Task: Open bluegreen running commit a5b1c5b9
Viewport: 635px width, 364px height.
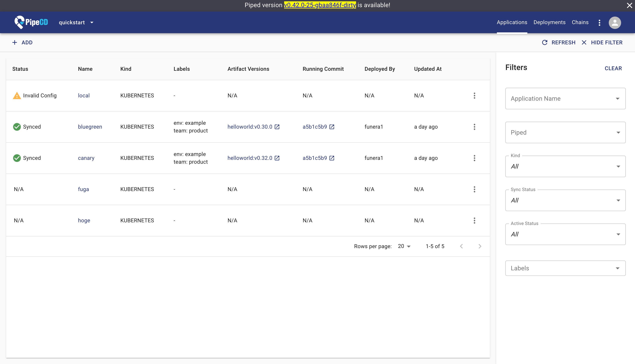Action: coord(315,127)
